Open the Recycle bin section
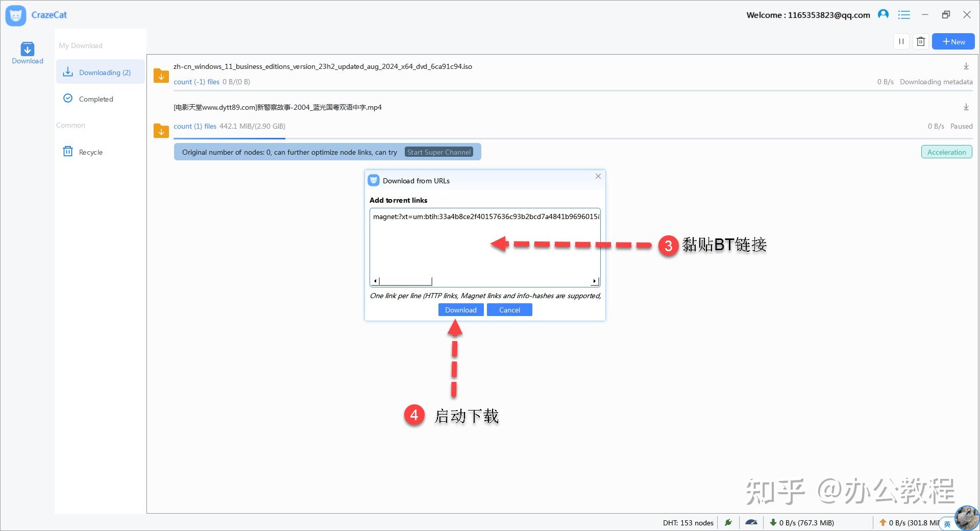The width and height of the screenshot is (980, 531). click(x=90, y=152)
